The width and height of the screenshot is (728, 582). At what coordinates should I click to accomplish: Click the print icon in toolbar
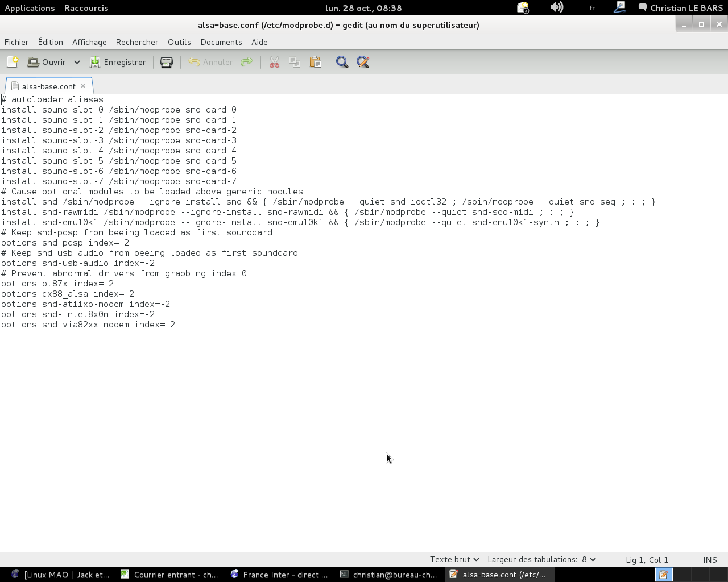167,62
